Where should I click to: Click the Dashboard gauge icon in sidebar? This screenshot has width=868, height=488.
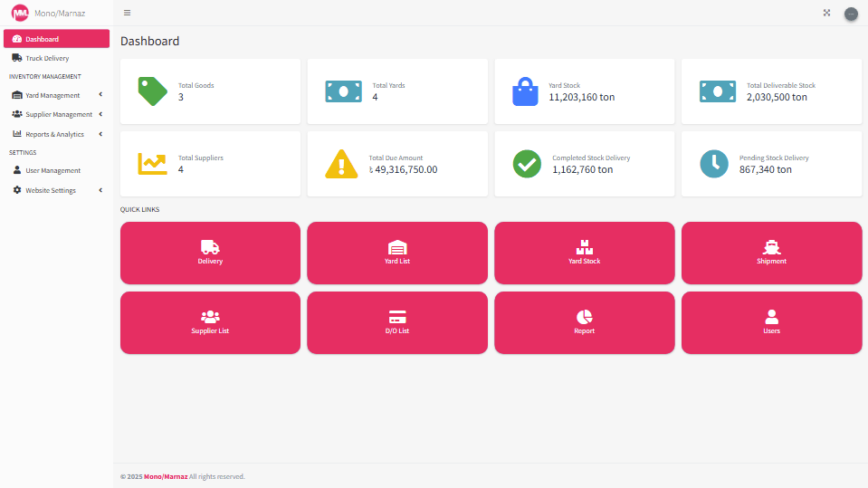(17, 39)
